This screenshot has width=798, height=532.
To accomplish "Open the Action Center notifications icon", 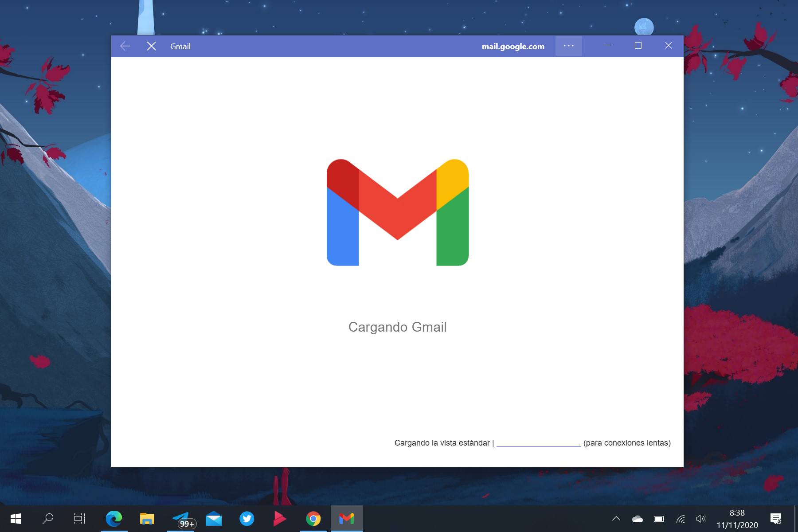I will (776, 519).
